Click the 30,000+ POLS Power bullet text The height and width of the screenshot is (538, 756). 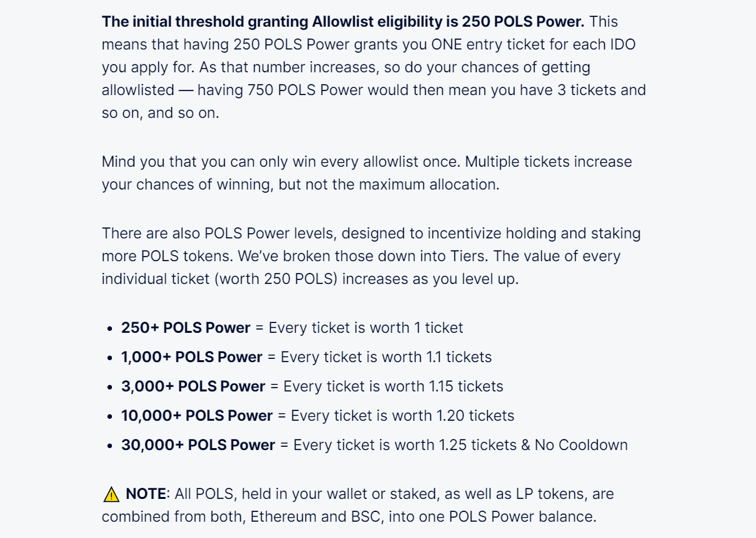point(198,445)
